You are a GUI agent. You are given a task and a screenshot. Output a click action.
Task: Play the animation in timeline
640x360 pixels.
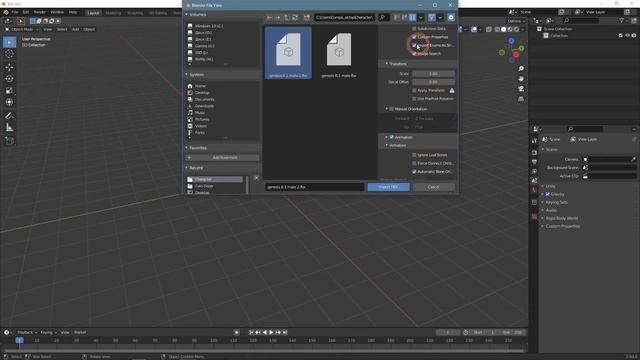[x=271, y=333]
